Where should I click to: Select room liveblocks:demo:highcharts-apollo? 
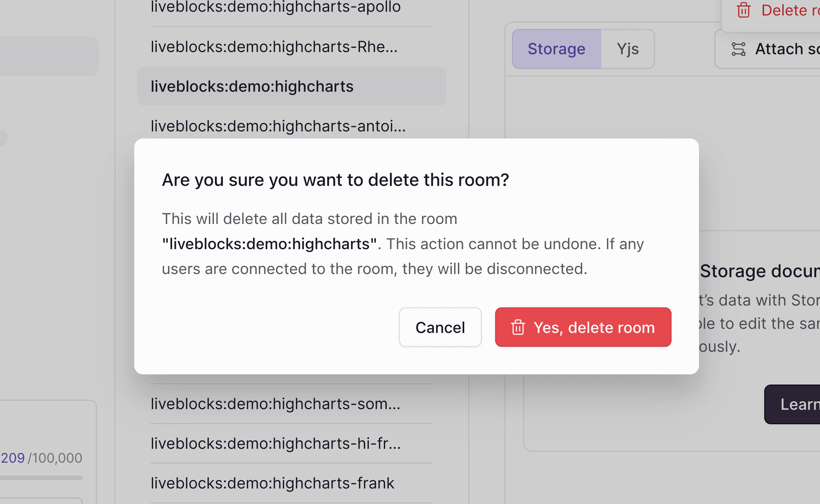pos(275,7)
